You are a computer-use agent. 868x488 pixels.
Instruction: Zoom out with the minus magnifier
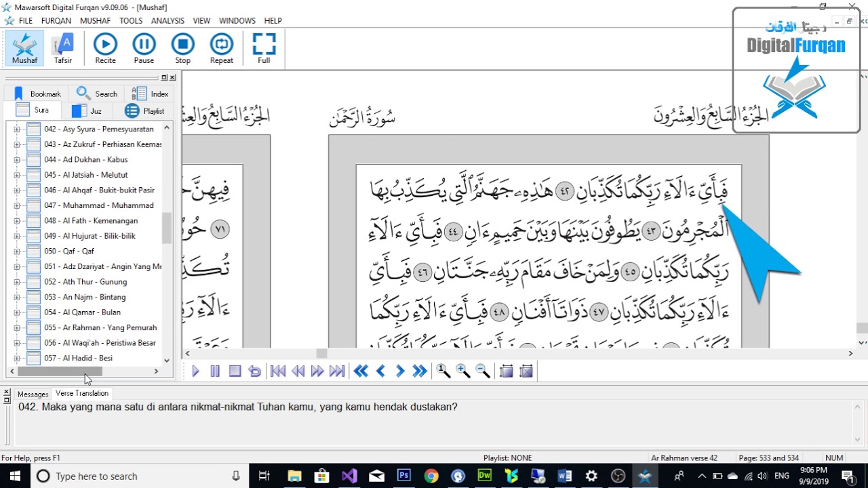tap(483, 371)
